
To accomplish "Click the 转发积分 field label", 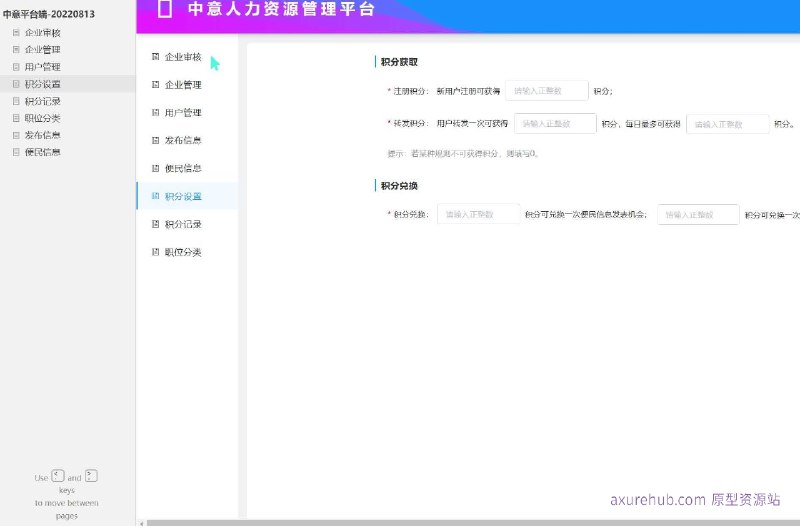I will (x=411, y=123).
